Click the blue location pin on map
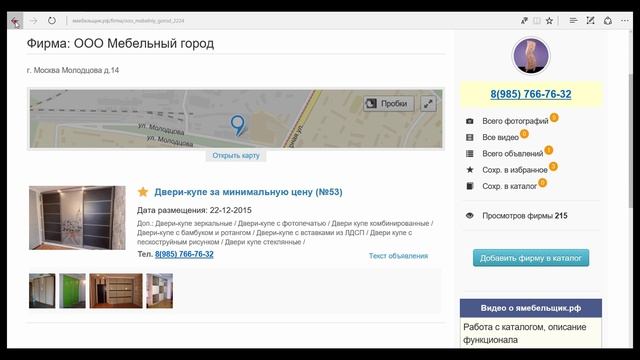Image resolution: width=640 pixels, height=360 pixels. coord(238,125)
